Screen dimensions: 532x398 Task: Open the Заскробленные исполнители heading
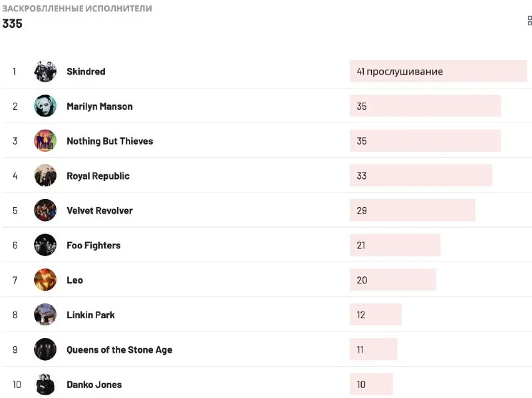77,9
